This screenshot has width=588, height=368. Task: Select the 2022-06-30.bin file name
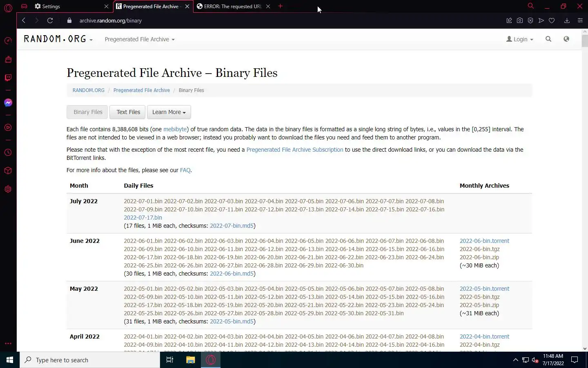[x=344, y=265]
